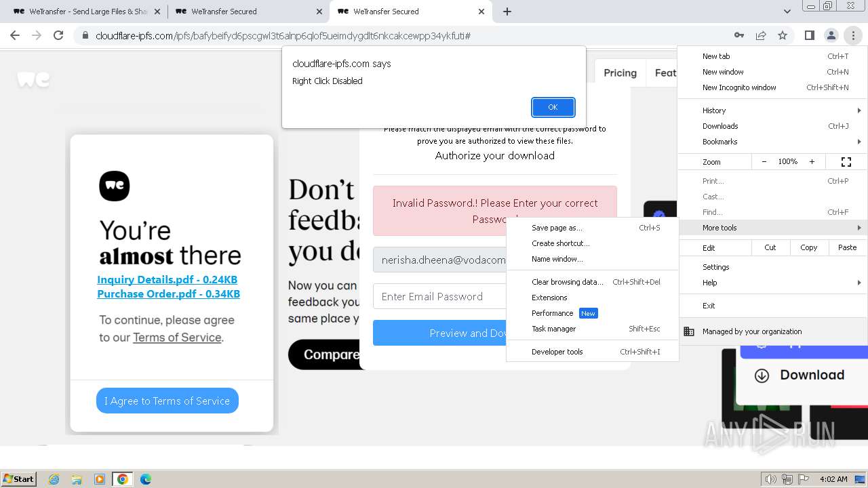Click the share page icon

click(761, 35)
